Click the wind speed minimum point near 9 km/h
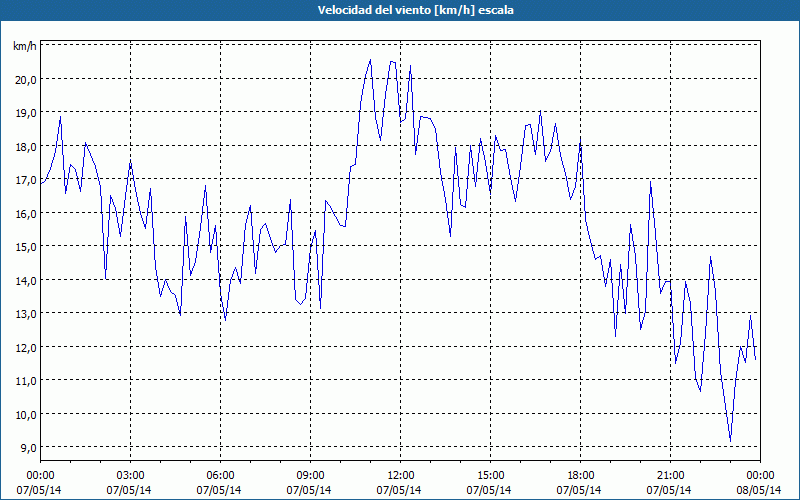800x500 pixels. pyautogui.click(x=731, y=441)
